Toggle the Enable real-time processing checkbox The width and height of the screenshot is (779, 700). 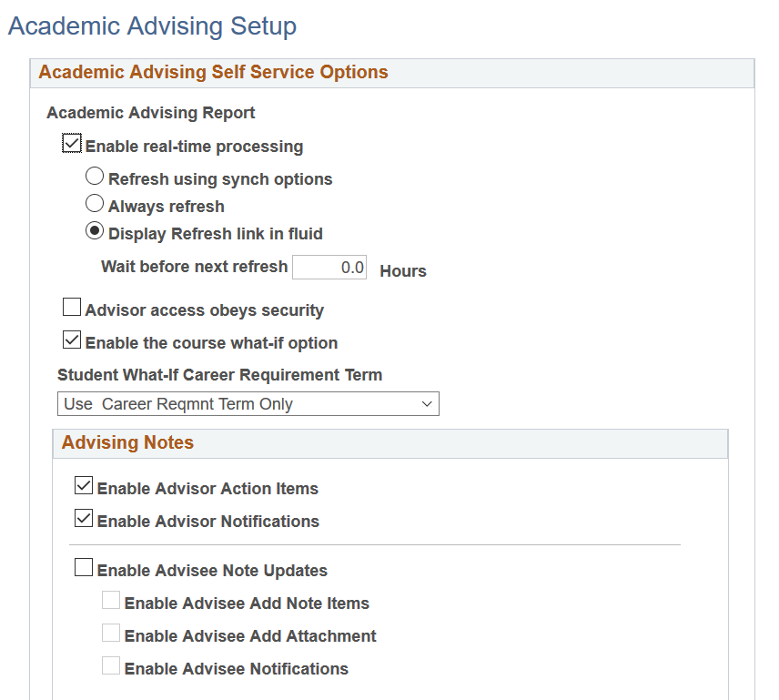pyautogui.click(x=72, y=145)
